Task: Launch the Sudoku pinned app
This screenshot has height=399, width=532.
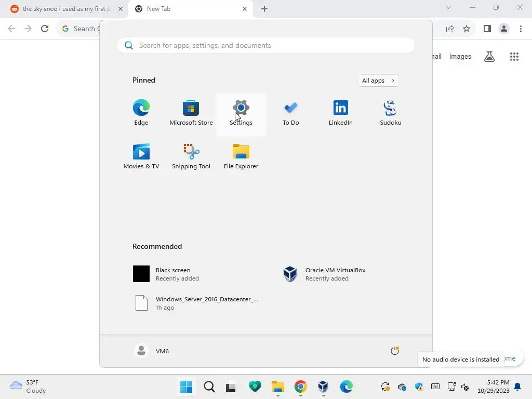Action: tap(390, 113)
